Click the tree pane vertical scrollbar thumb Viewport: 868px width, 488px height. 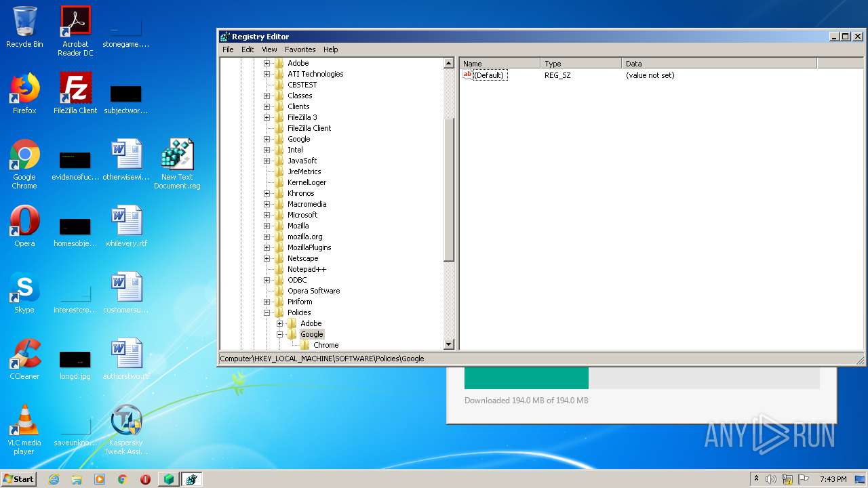(x=448, y=190)
